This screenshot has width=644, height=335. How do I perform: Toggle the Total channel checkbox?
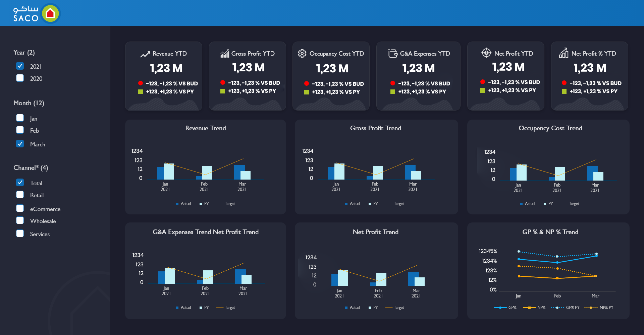pos(20,183)
